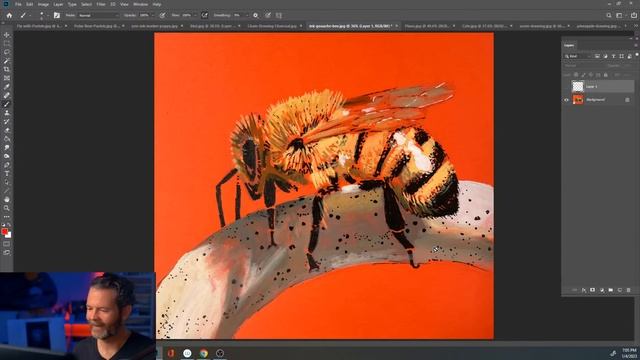Screen dimensions: 640x360
Task: Click the Layers panel tab
Action: point(569,45)
